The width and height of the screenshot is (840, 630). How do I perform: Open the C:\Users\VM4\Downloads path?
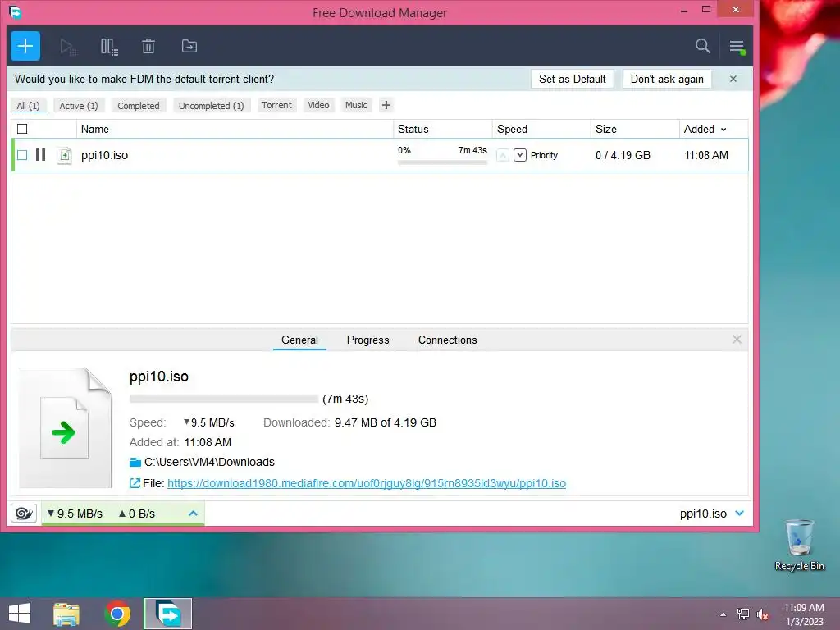209,462
